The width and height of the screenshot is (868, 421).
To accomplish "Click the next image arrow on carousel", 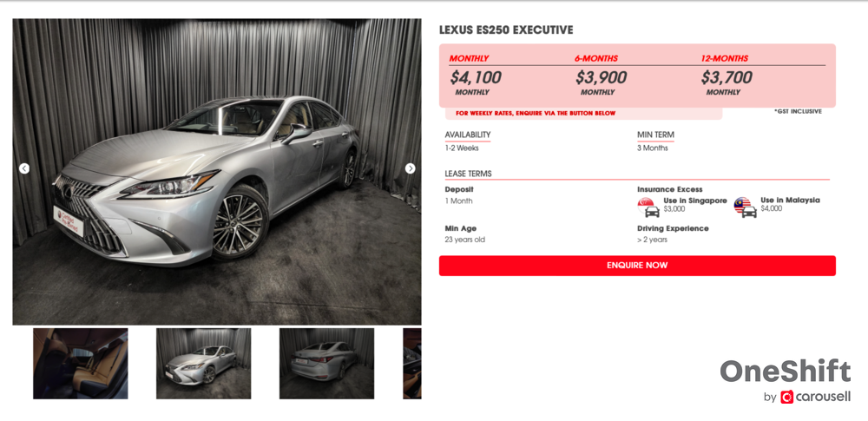I will (x=411, y=168).
